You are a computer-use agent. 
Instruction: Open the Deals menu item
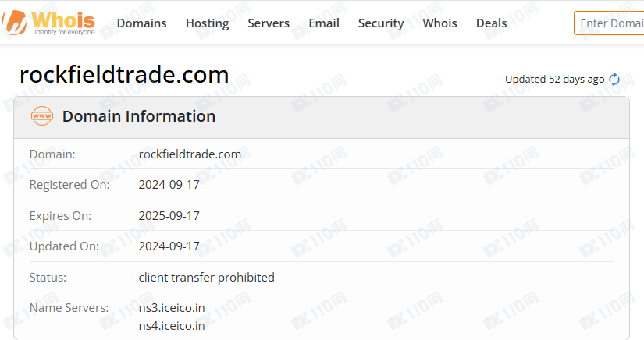click(x=491, y=23)
